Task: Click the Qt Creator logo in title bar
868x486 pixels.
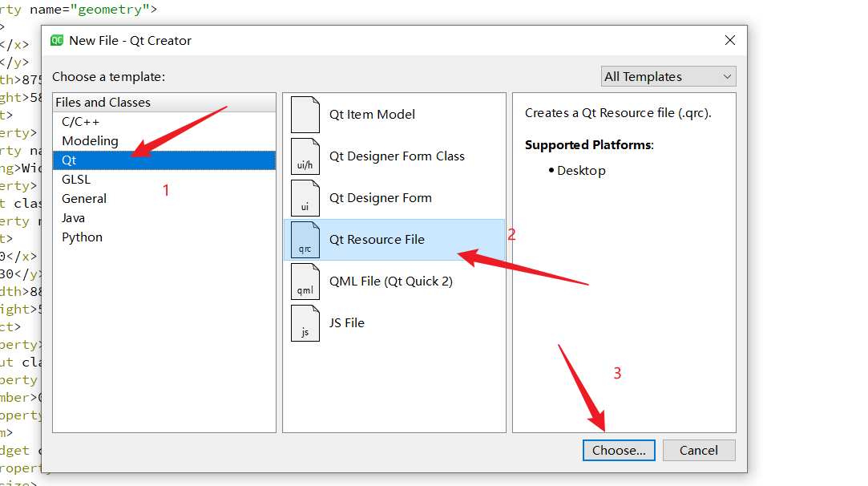Action: [x=57, y=40]
